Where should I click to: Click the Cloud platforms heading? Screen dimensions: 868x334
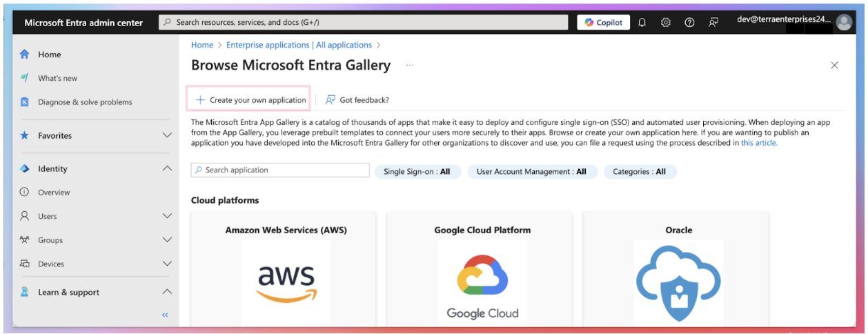[x=225, y=200]
